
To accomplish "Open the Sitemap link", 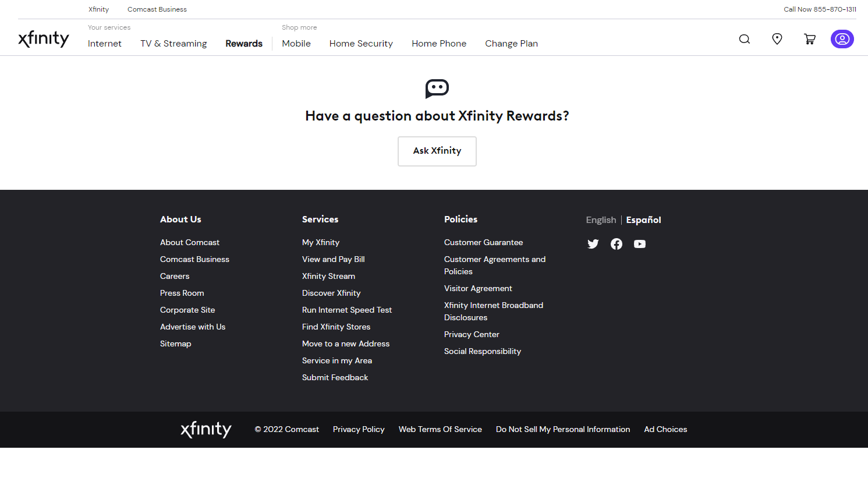I will 176,344.
